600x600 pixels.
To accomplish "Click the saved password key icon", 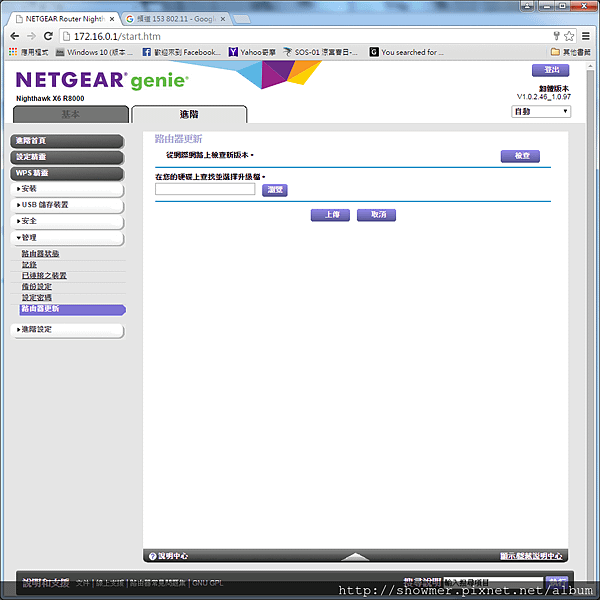I will click(556, 36).
